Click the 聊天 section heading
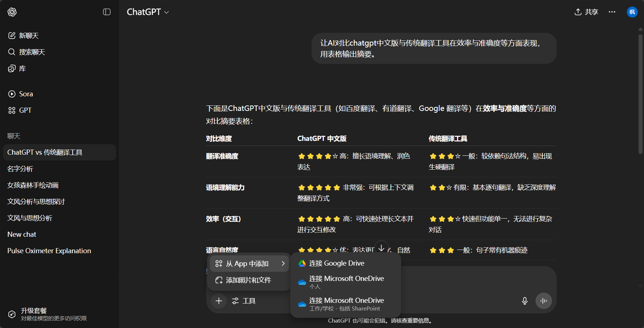 click(14, 136)
